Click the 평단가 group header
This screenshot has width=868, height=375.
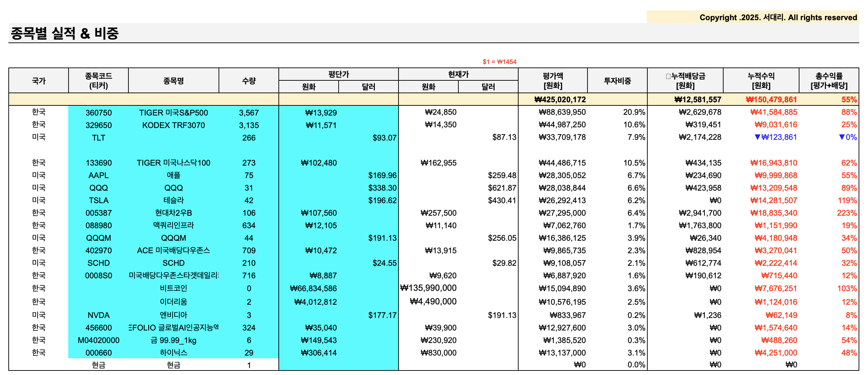click(339, 74)
